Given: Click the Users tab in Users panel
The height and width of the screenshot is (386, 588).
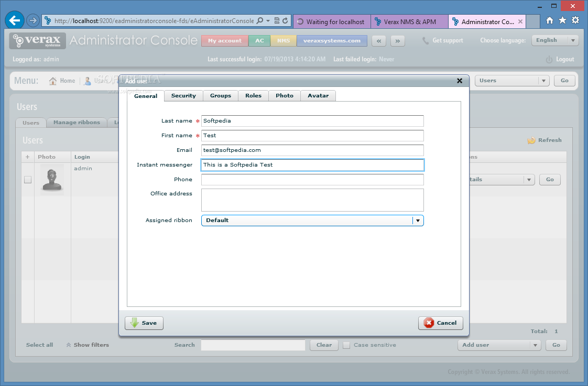Looking at the screenshot, I should (x=31, y=123).
